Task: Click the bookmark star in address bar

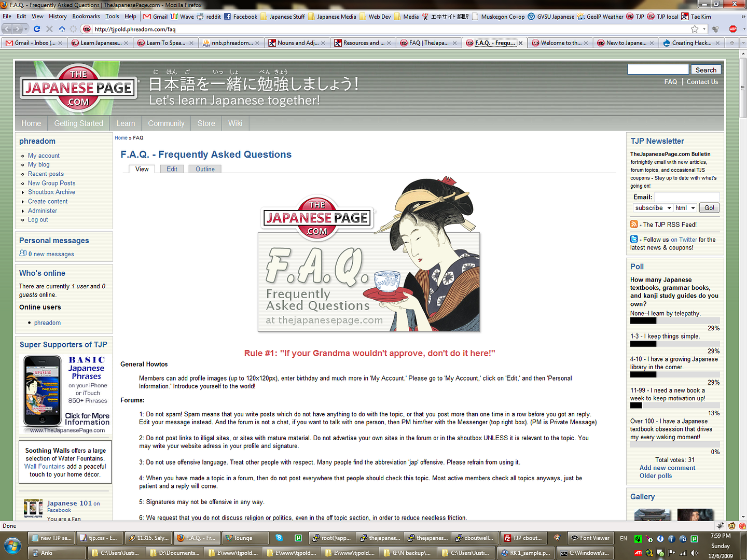Action: coord(695,29)
